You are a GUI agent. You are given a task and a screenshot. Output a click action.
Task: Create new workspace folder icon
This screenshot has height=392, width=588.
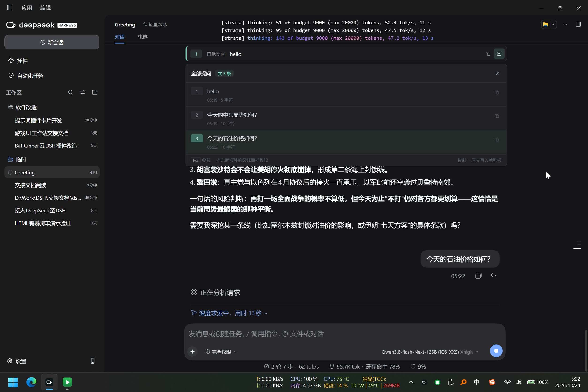point(95,93)
